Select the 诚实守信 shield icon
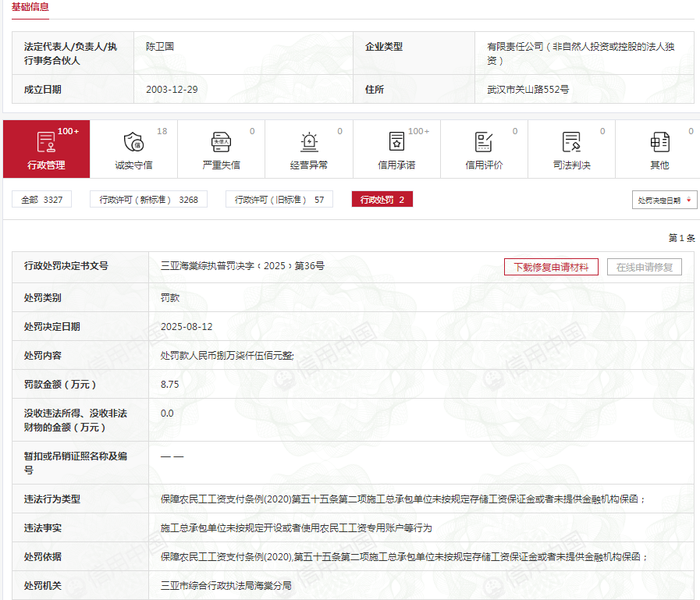 pos(133,143)
